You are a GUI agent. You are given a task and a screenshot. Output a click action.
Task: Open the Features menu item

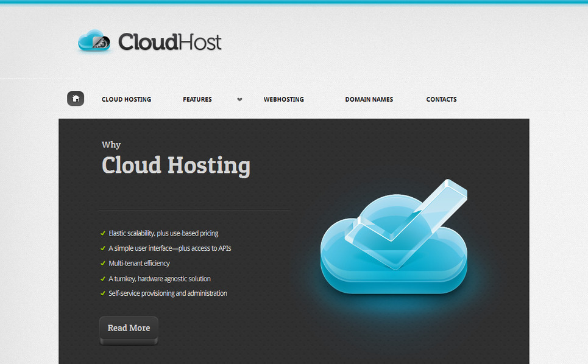point(197,99)
